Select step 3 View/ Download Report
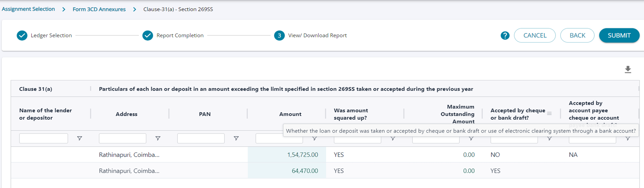The image size is (644, 188). (x=279, y=36)
